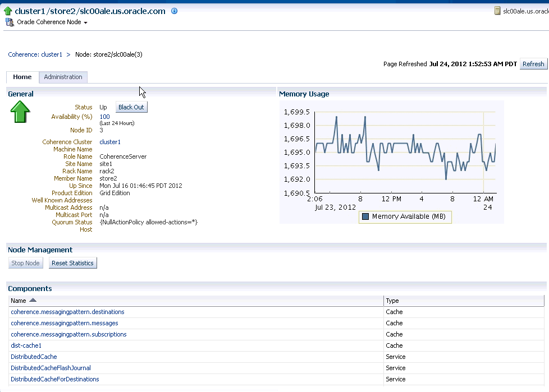549x392 pixels.
Task: Click the Type column header
Action: click(x=464, y=301)
